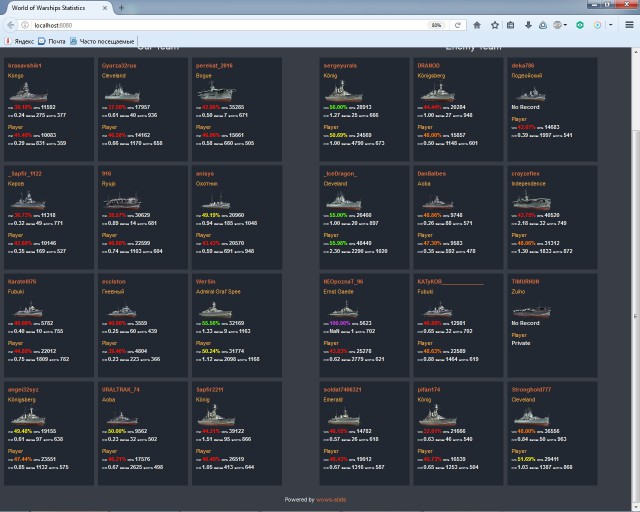The image size is (640, 512).
Task: Click Königsberg ship image in DRAMOD card
Action: [437, 92]
